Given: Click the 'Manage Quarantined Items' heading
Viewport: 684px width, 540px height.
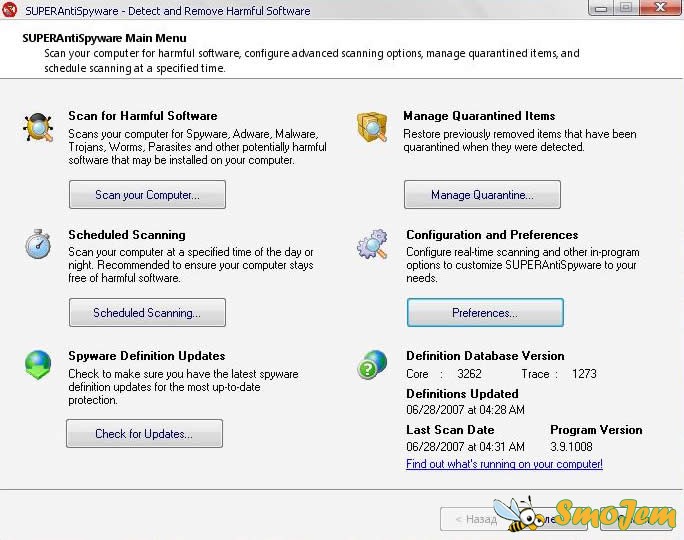Looking at the screenshot, I should pos(479,116).
